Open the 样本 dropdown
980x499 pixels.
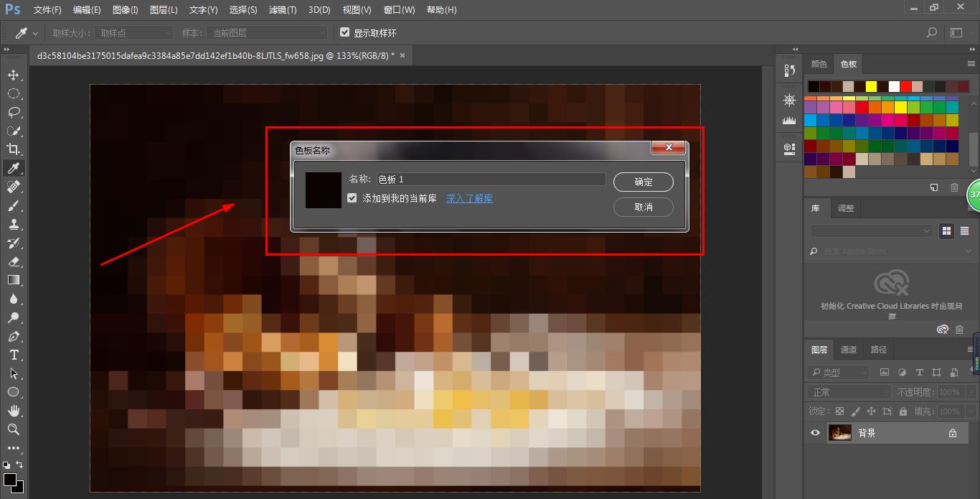coord(266,33)
